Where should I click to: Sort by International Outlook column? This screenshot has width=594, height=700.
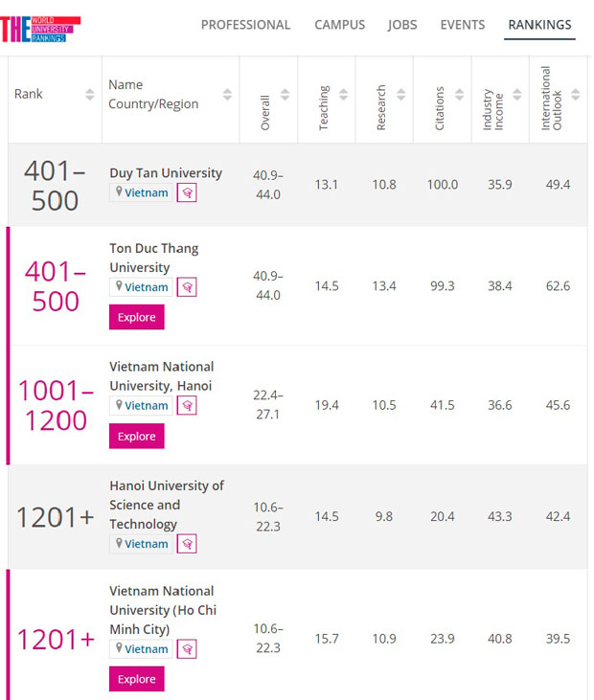[576, 95]
